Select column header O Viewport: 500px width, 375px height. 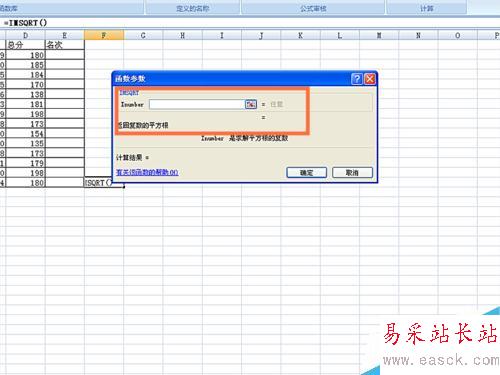click(458, 35)
